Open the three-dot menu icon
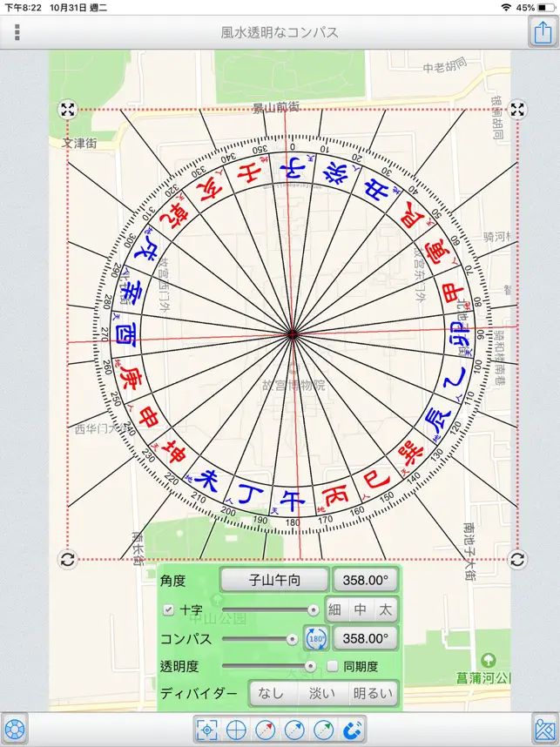 pyautogui.click(x=17, y=32)
